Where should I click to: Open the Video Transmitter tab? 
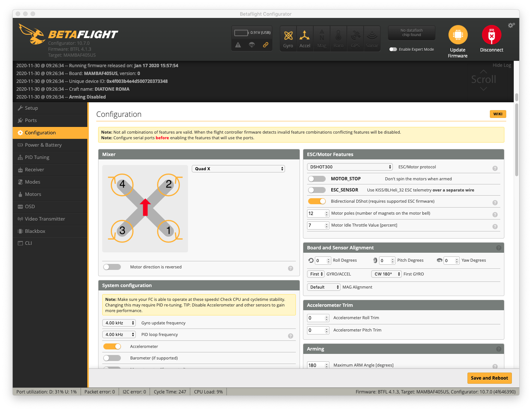(50, 219)
